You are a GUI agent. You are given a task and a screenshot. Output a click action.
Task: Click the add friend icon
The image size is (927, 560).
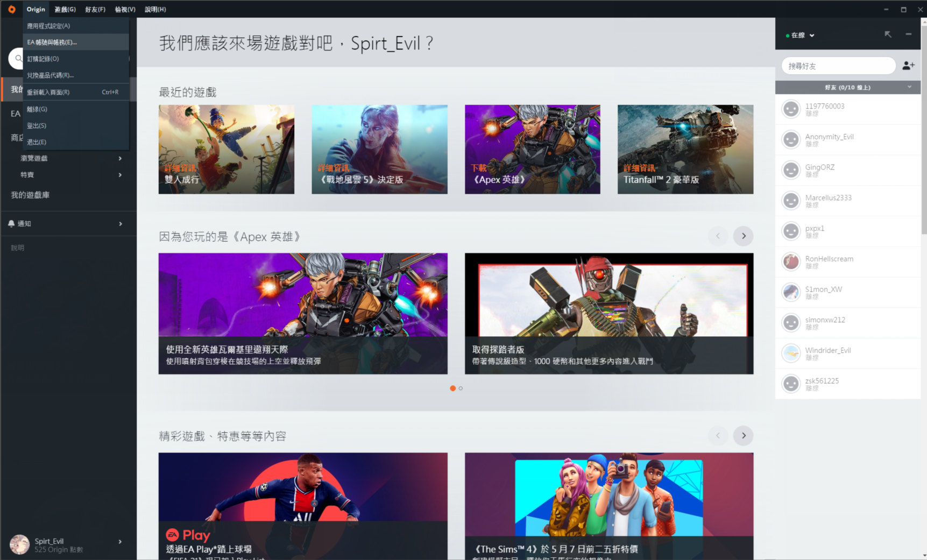[908, 66]
